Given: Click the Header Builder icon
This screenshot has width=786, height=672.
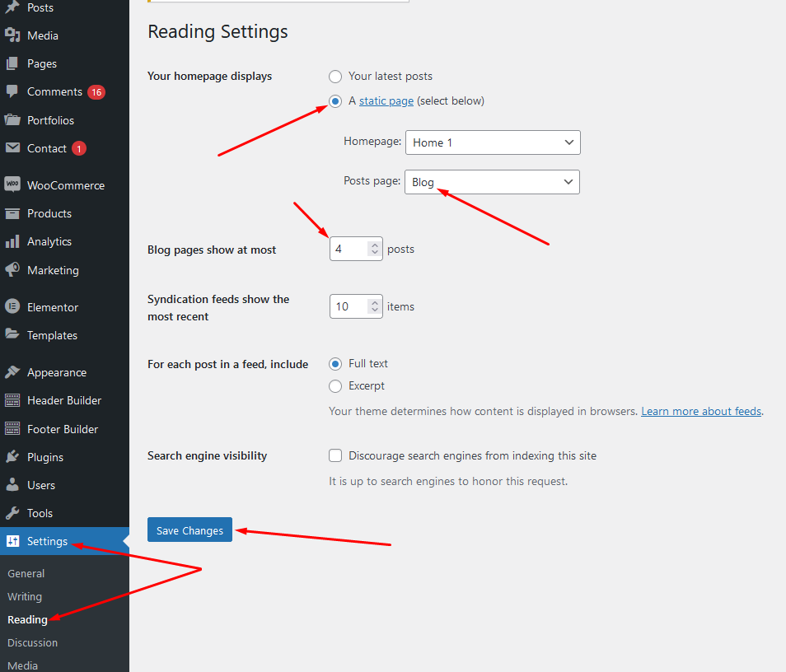Looking at the screenshot, I should [x=12, y=400].
